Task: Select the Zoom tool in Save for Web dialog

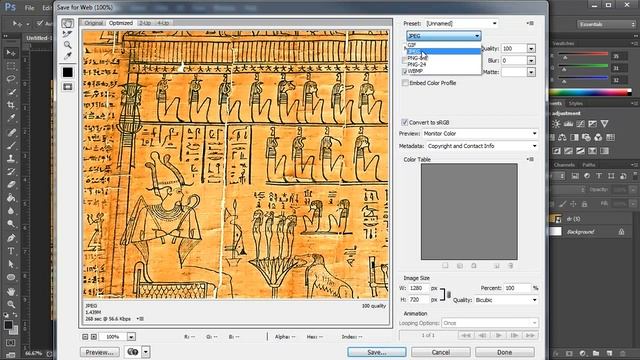Action: pyautogui.click(x=67, y=45)
